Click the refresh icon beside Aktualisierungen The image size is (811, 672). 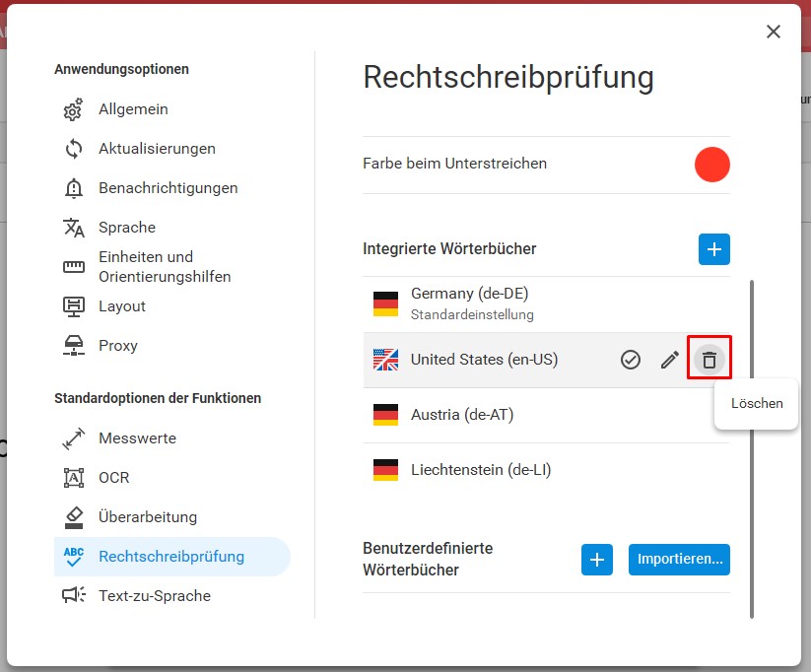tap(74, 149)
